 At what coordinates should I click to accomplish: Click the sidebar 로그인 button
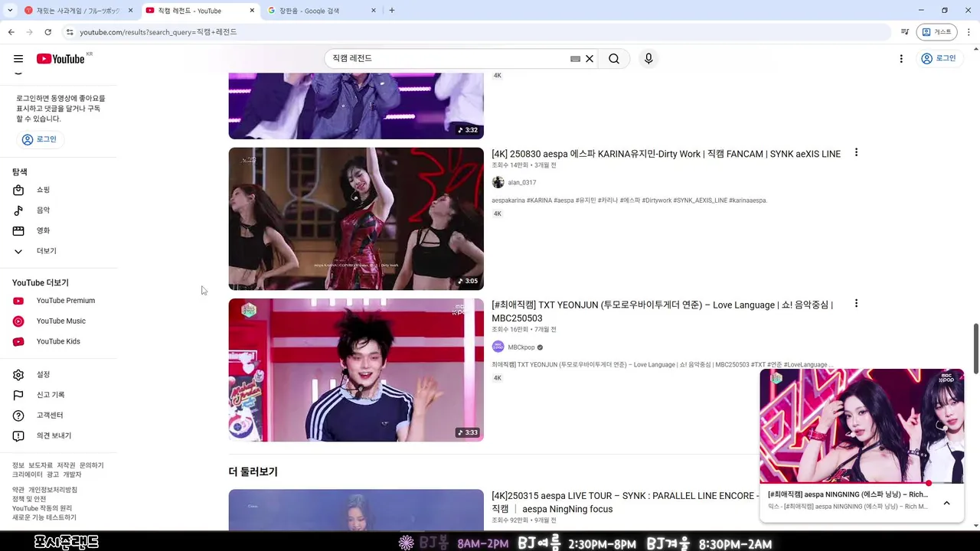[x=40, y=139]
